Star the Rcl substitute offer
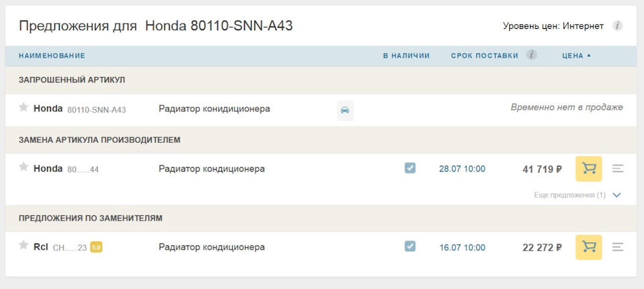The image size is (644, 289). [23, 246]
